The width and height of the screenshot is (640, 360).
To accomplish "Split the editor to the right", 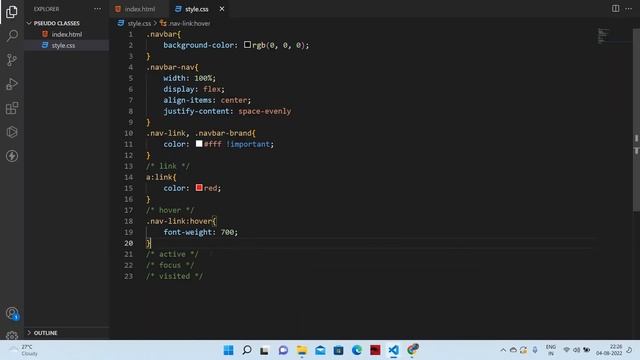I will coord(615,9).
